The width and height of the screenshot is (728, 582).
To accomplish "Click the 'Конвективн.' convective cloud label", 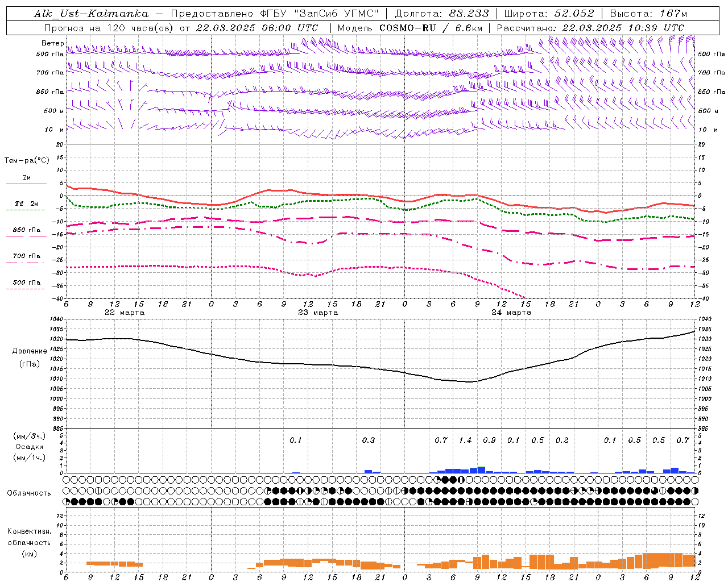I will (30, 531).
